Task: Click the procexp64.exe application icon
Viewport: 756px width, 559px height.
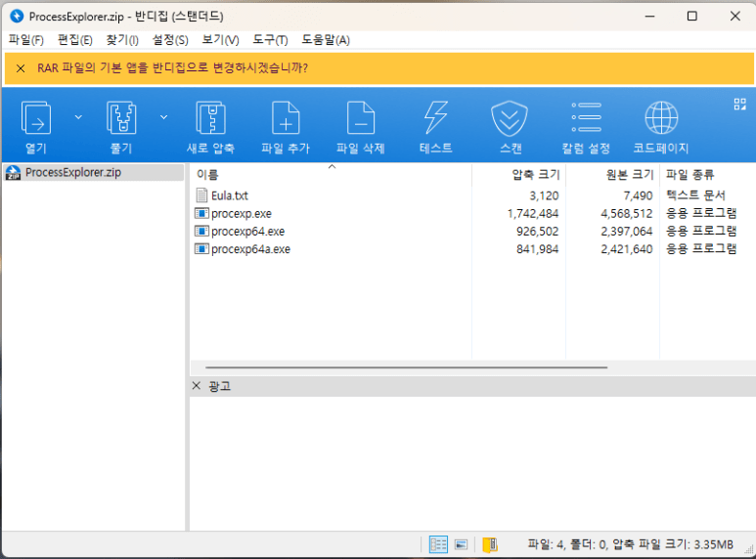Action: (201, 231)
